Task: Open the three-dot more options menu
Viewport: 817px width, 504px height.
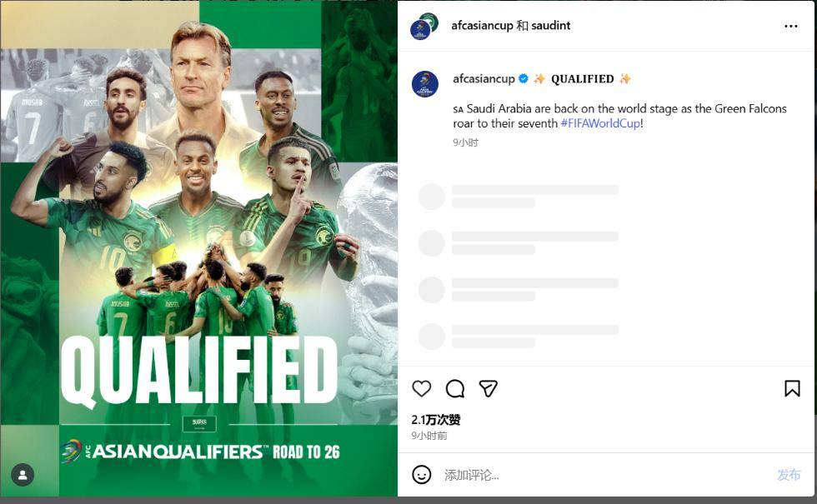Action: (791, 26)
